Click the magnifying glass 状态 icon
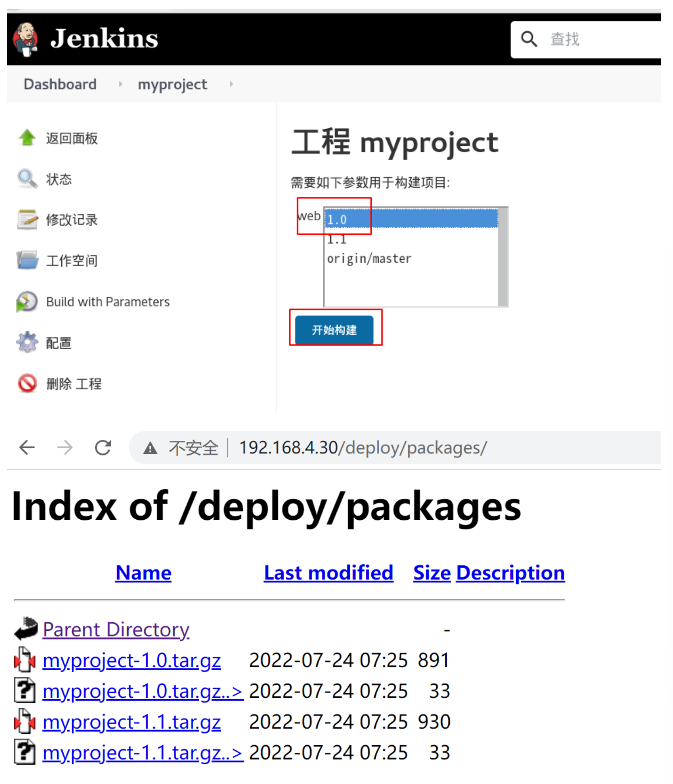Image resolution: width=673 pixels, height=784 pixels. tap(27, 178)
